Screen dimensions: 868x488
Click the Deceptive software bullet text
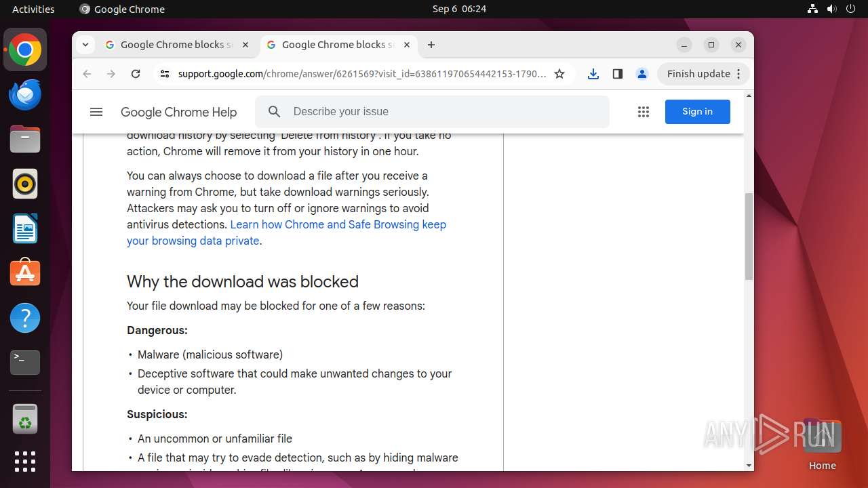point(294,382)
